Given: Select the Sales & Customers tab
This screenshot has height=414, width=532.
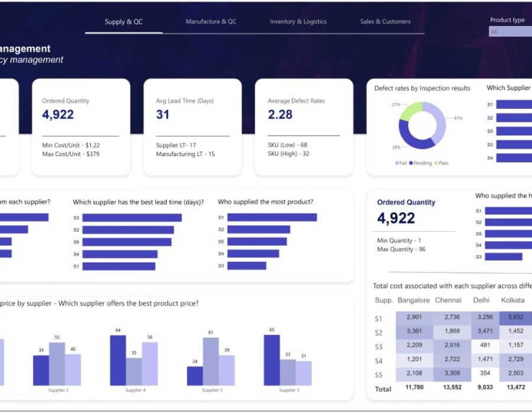Looking at the screenshot, I should [385, 22].
